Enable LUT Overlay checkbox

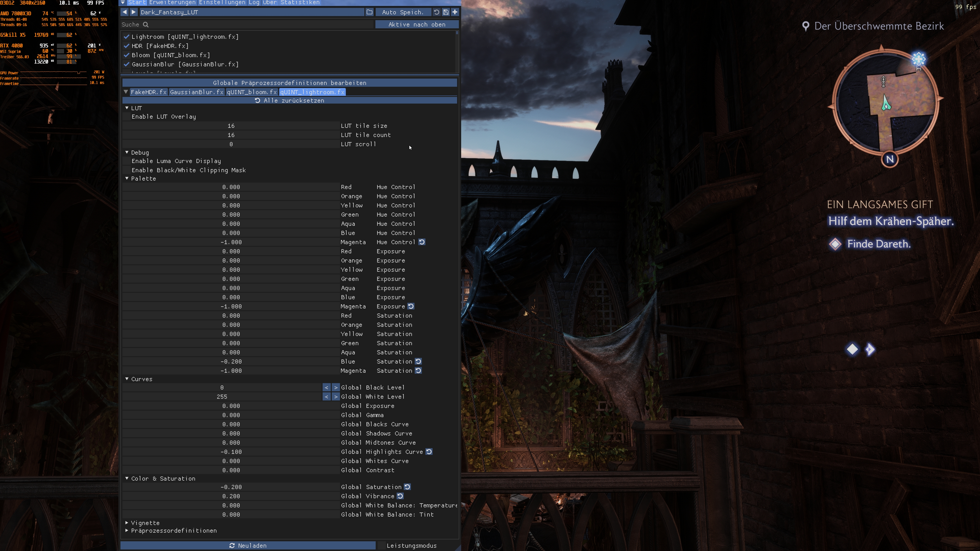pos(126,117)
